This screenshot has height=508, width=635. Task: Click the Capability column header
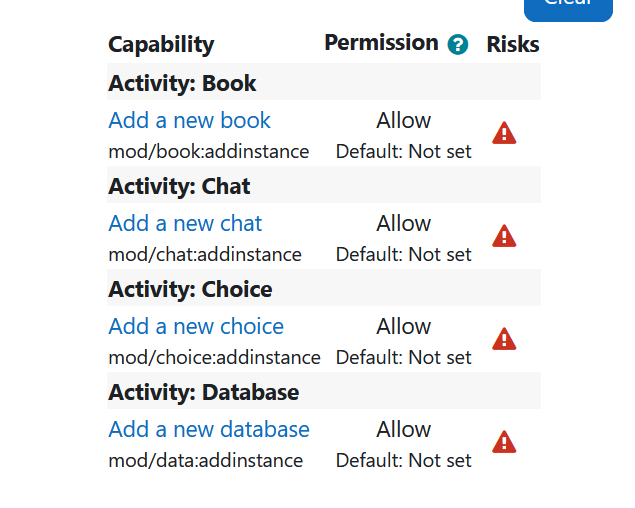click(x=161, y=45)
